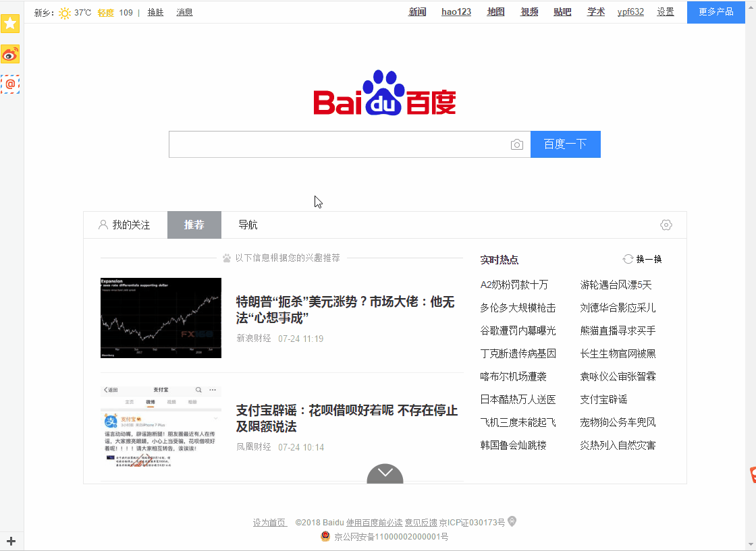Click 京ICP证030173号 footer text
Screen dimensions: 756x551
[472, 523]
